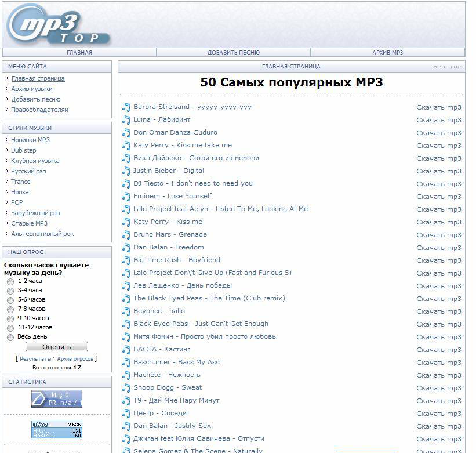This screenshot has width=476, height=453.
Task: Open Katy Perry - Kiss me song link
Action: point(168,222)
